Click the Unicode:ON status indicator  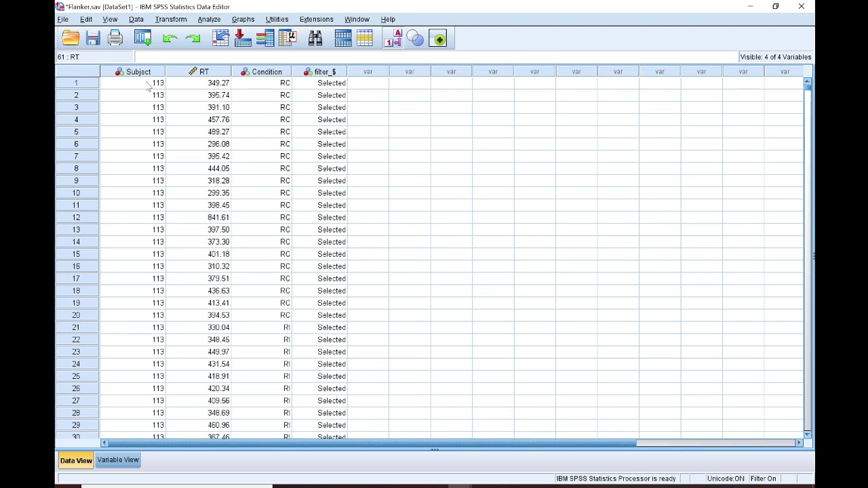point(726,479)
